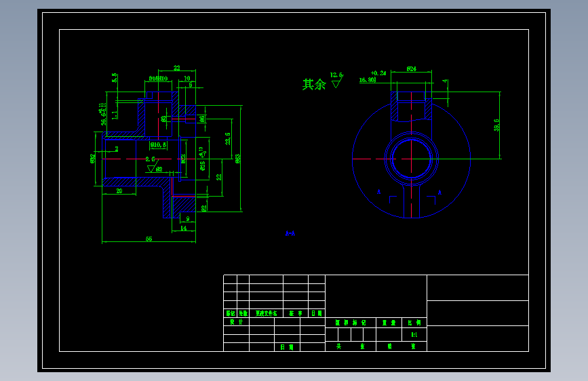The image size is (588, 381).
Task: Click the Φ24 diameter dimension
Action: (412, 69)
